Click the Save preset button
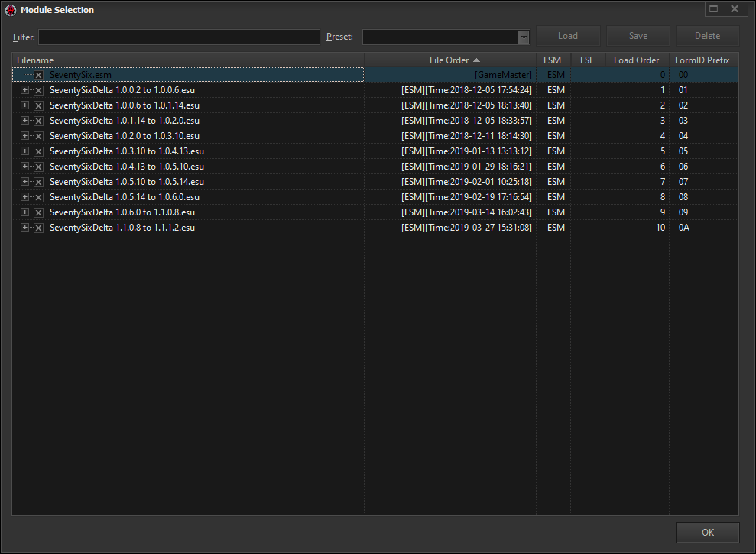 pos(638,36)
